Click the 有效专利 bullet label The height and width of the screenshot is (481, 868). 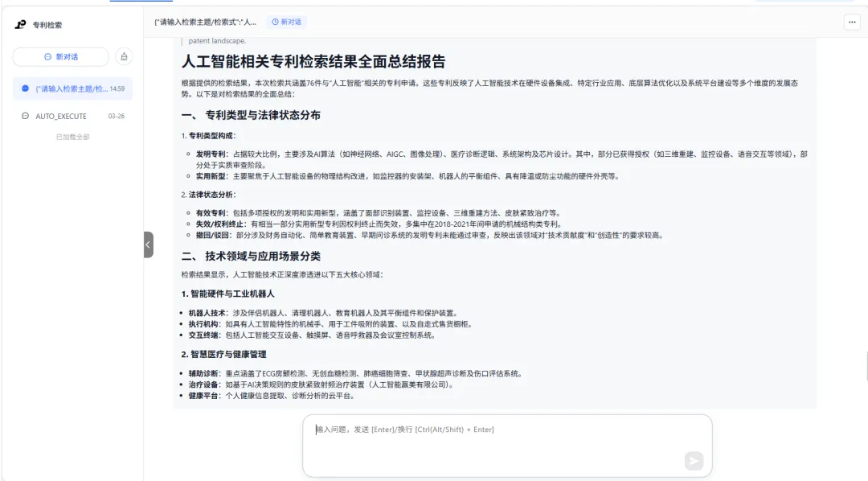tap(211, 213)
